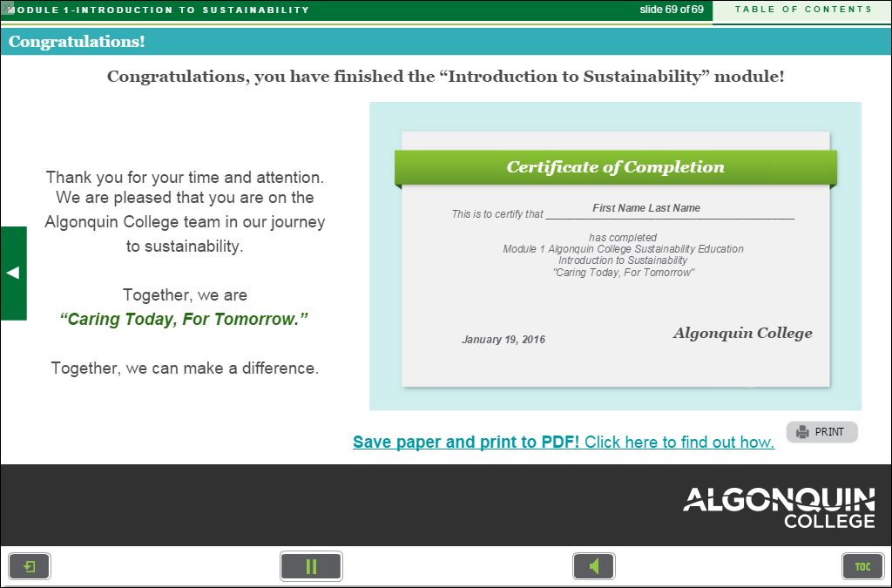Click the certificate preview image
Viewport: 892px width, 588px height.
point(616,256)
